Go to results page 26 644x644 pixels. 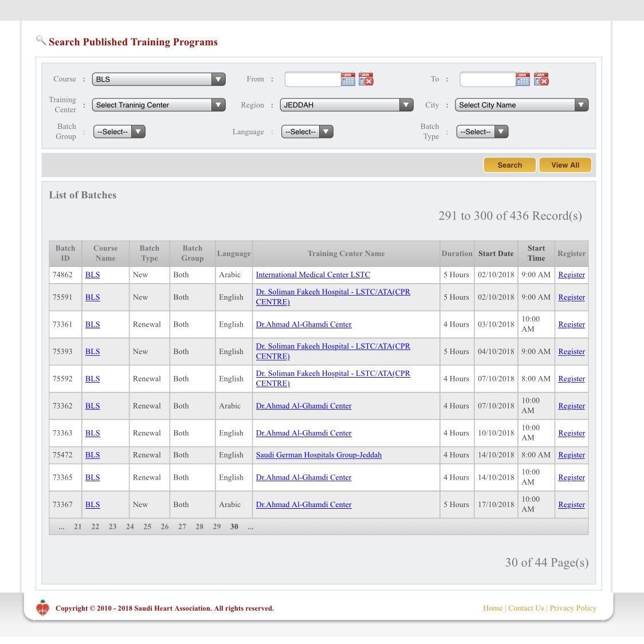(x=164, y=527)
